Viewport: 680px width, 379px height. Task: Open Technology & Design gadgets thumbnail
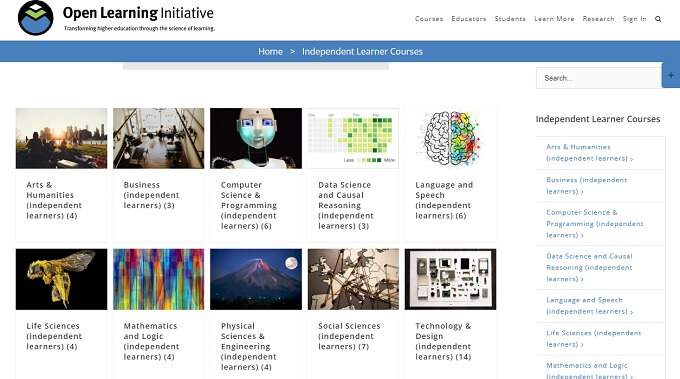(x=451, y=279)
